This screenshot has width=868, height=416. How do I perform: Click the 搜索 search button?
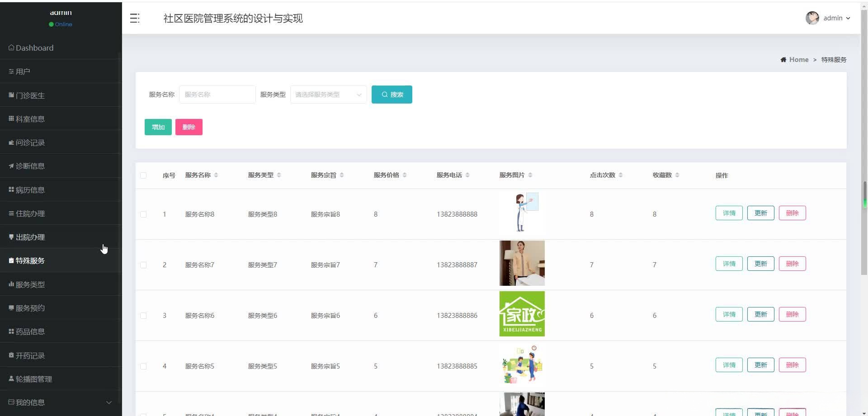tap(392, 95)
